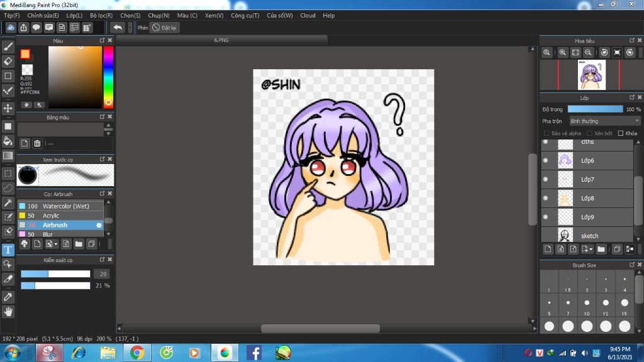Viewport: 644px width, 362px height.
Task: Select the Hand pan tool
Action: coord(8,312)
